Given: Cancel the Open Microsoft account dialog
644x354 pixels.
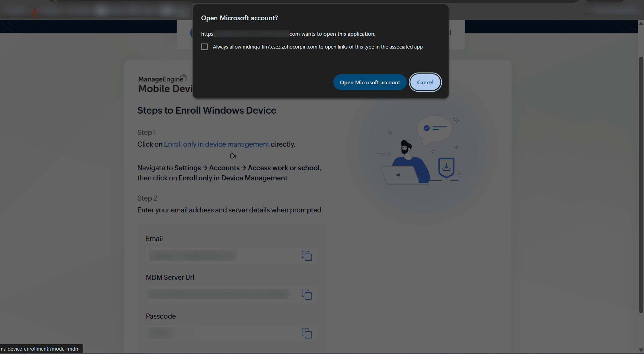Looking at the screenshot, I should point(425,82).
